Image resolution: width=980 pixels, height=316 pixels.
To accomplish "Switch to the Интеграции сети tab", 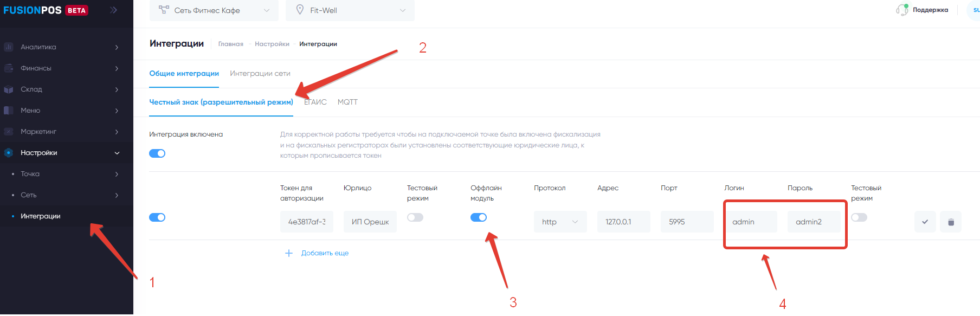I will point(260,73).
